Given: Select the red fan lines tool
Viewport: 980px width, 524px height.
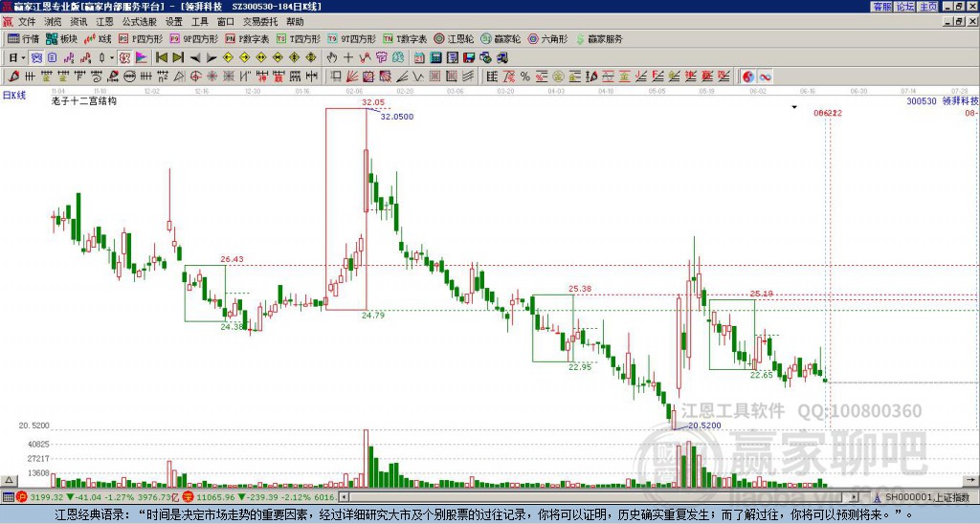Looking at the screenshot, I should [352, 76].
